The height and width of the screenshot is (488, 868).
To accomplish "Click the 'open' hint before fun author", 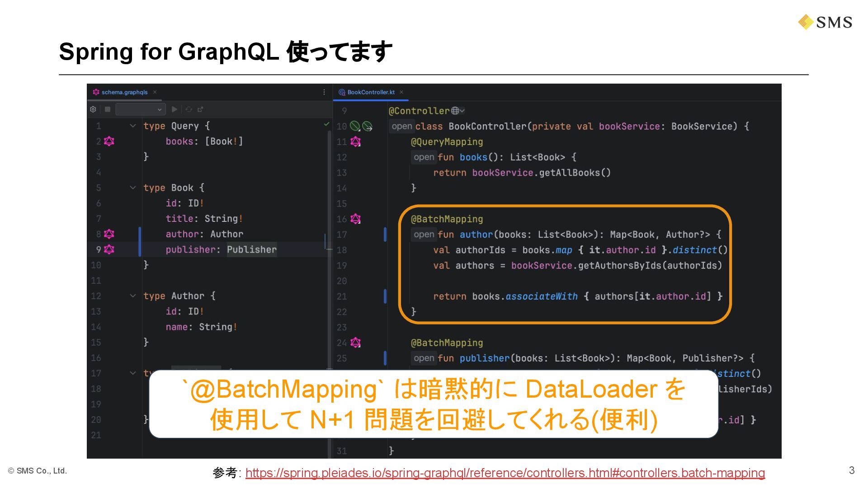I will [x=424, y=235].
